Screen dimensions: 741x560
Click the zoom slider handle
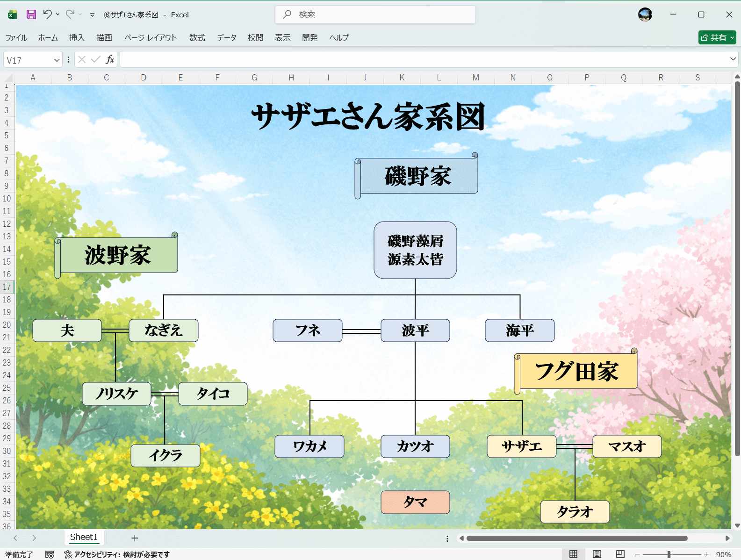pyautogui.click(x=669, y=554)
